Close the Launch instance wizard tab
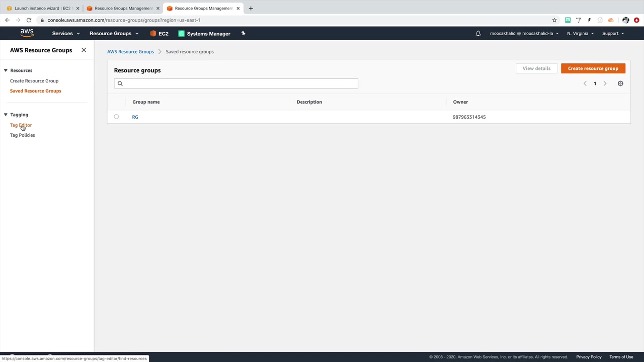The image size is (644, 362). pyautogui.click(x=77, y=8)
